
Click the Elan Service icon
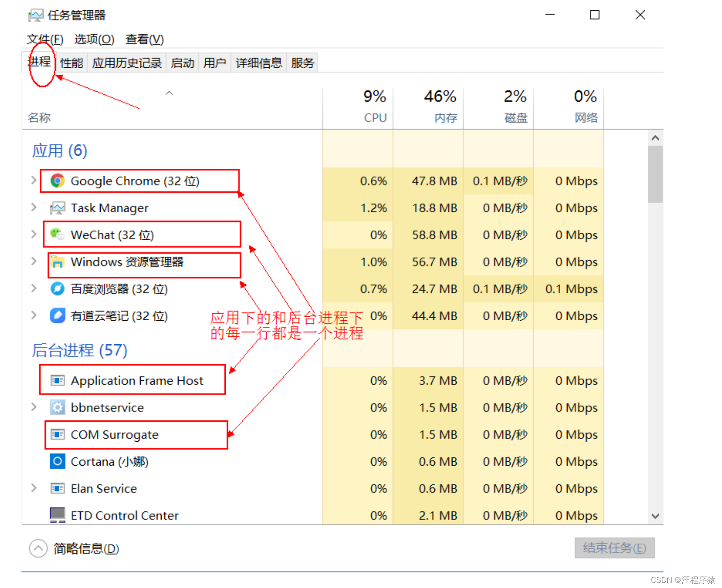(x=58, y=488)
